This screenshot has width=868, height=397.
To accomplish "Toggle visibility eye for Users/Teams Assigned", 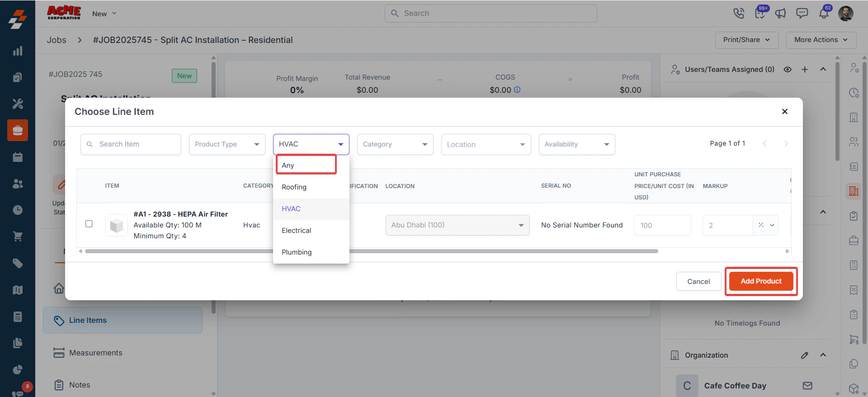I will [788, 69].
